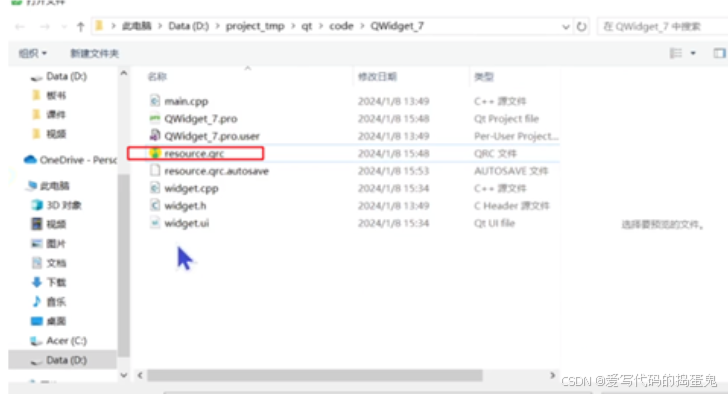Click the resource.qrc.autosave file icon
728x394 pixels.
pos(155,171)
